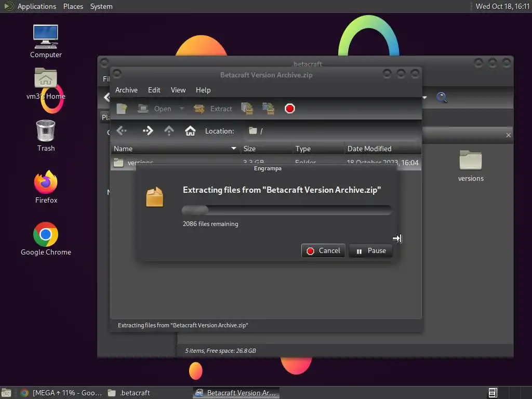Click the new archive toolbar icon
This screenshot has height=399, width=532.
click(122, 109)
